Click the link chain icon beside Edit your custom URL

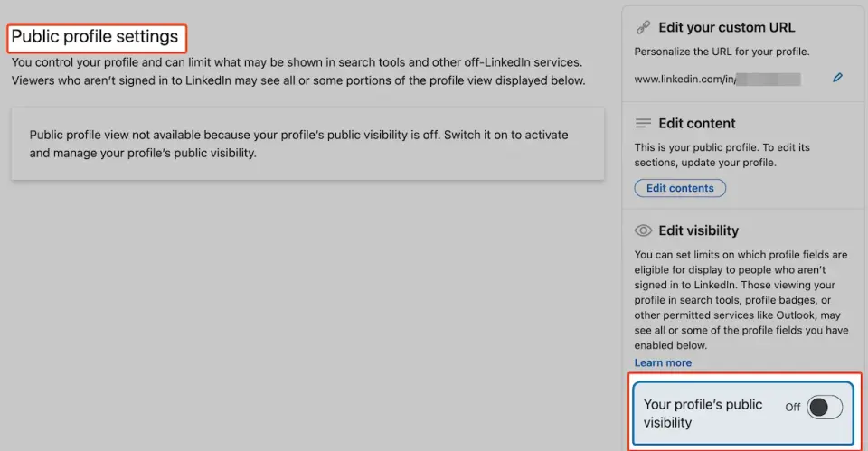click(x=643, y=27)
